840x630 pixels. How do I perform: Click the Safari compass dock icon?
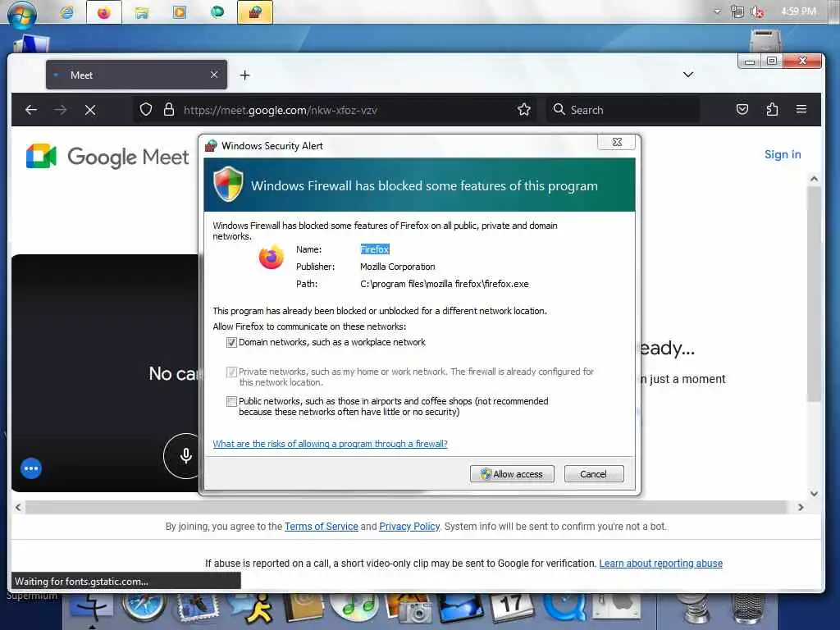(x=143, y=608)
